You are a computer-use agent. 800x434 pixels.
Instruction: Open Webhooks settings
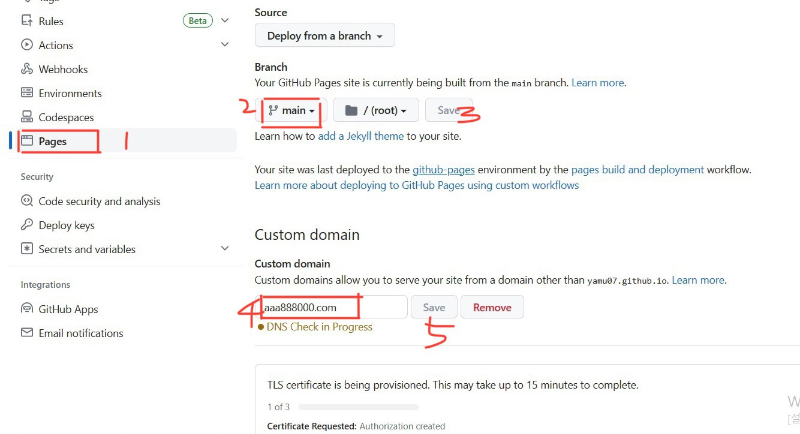click(63, 69)
